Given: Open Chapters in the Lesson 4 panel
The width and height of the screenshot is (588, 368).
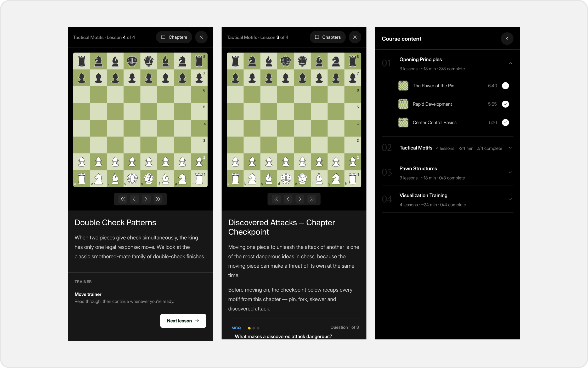Looking at the screenshot, I should (x=174, y=37).
